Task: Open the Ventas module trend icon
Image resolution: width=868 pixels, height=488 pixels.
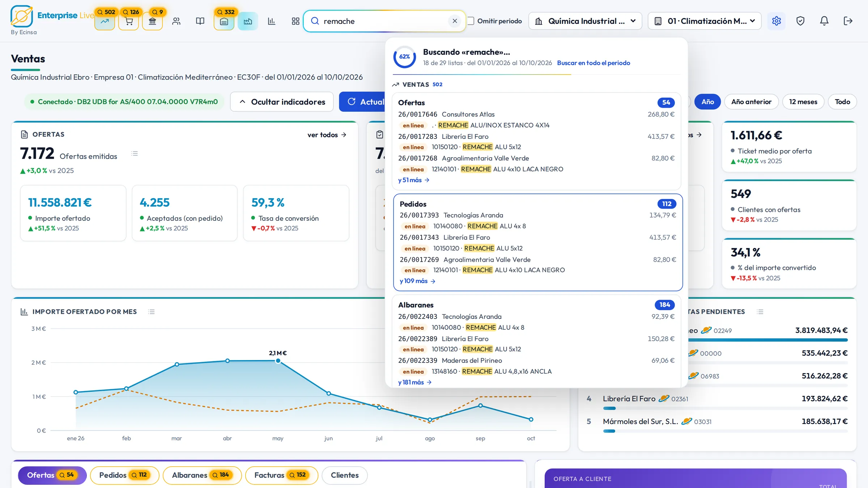Action: (x=105, y=21)
